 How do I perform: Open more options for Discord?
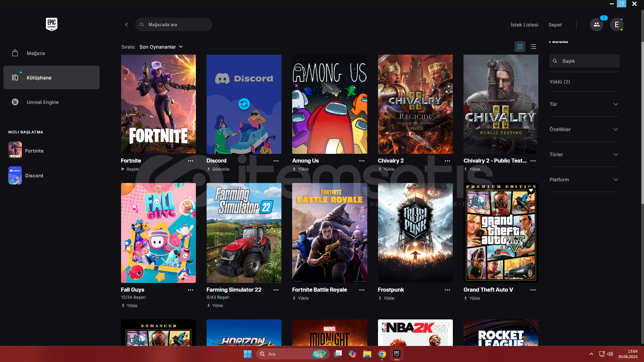point(276,161)
